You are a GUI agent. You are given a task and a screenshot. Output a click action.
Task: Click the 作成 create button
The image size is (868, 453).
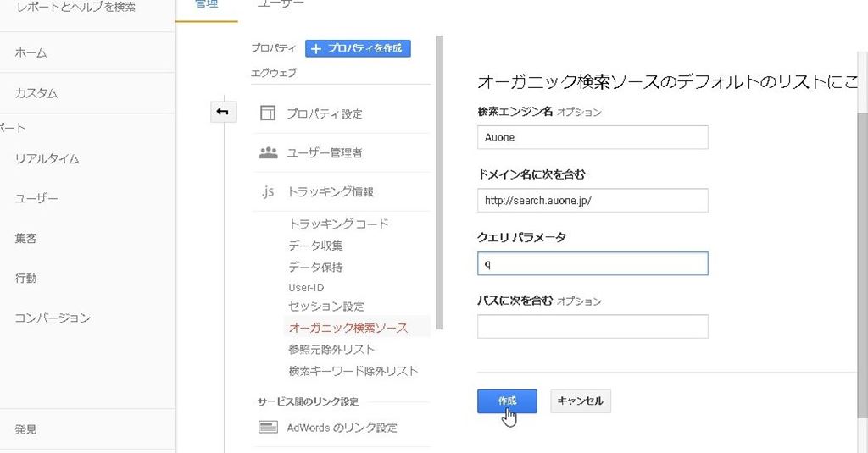click(507, 401)
